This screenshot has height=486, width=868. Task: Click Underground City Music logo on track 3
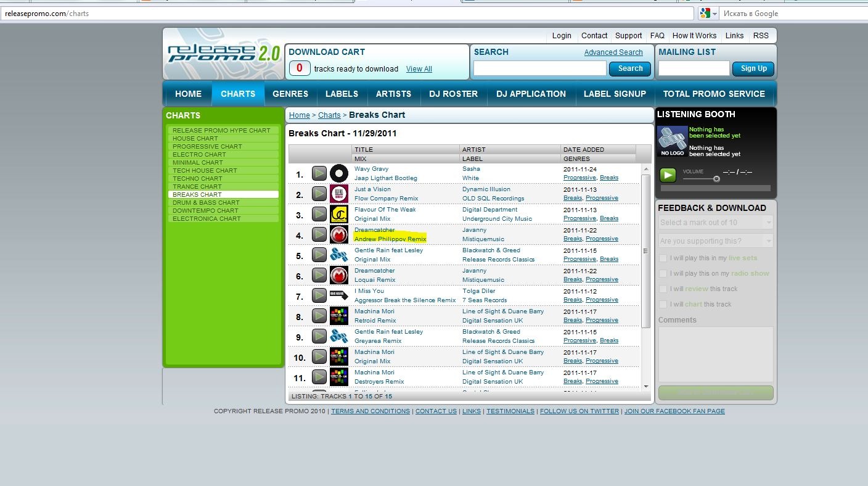339,214
